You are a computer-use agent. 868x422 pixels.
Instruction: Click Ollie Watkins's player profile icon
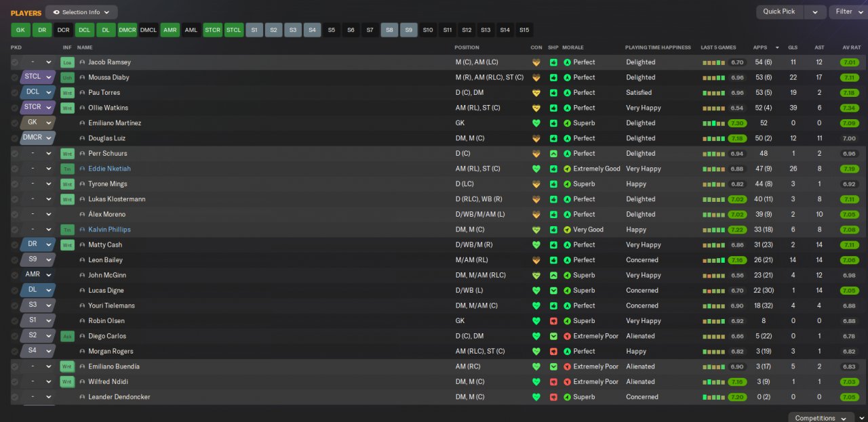(83, 108)
